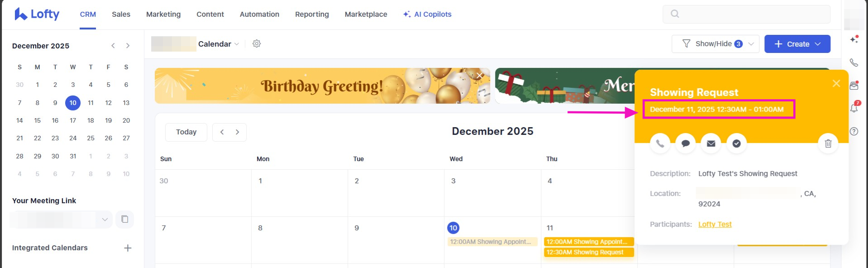868x268 pixels.
Task: Click the Today button
Action: coord(186,132)
